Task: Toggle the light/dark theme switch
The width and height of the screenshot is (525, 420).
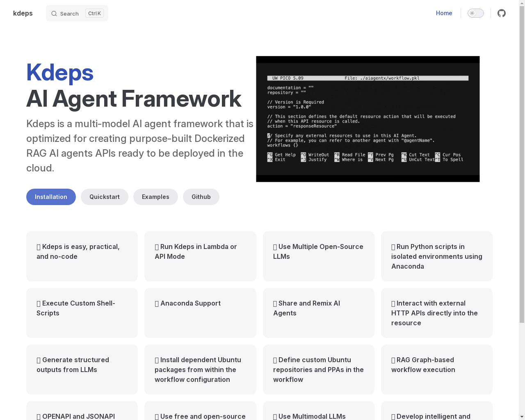Action: pyautogui.click(x=476, y=13)
